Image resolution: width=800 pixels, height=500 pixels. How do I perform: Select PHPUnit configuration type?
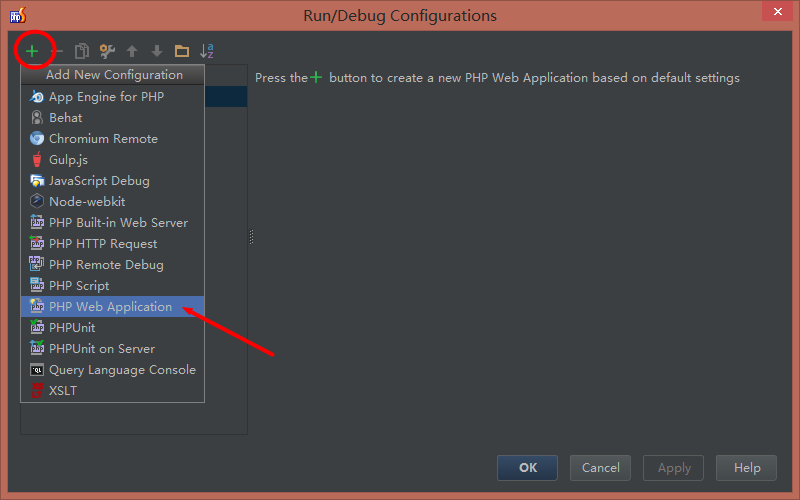[x=112, y=328]
